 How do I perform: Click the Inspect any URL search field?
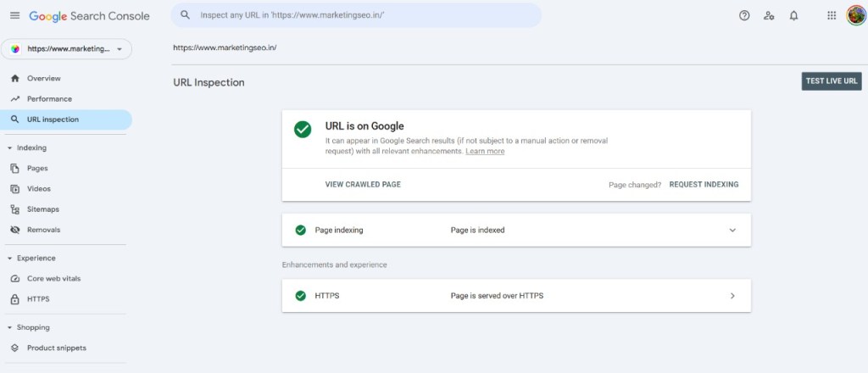356,15
